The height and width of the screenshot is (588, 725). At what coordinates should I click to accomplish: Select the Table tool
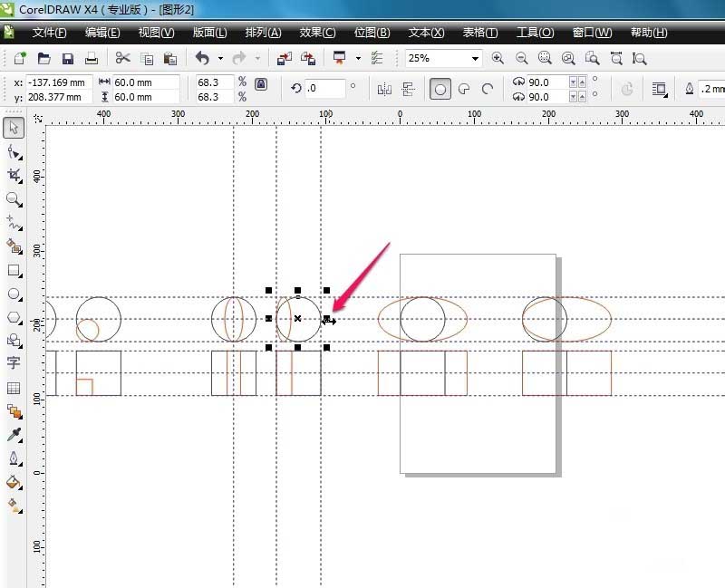point(13,388)
